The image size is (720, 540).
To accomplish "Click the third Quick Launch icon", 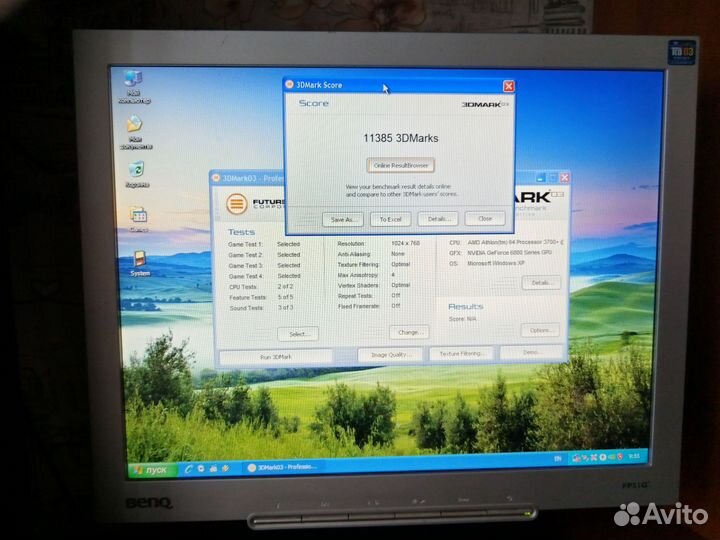I will [x=213, y=469].
